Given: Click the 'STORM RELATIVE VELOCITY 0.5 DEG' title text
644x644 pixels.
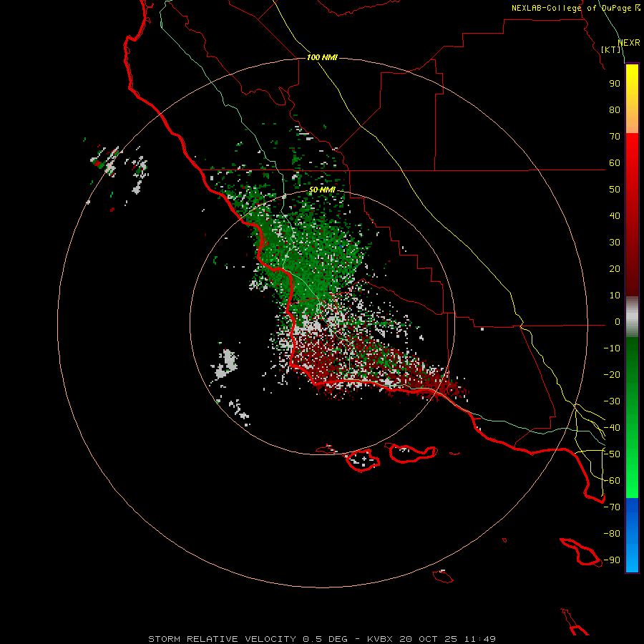Looking at the screenshot, I should (x=248, y=639).
